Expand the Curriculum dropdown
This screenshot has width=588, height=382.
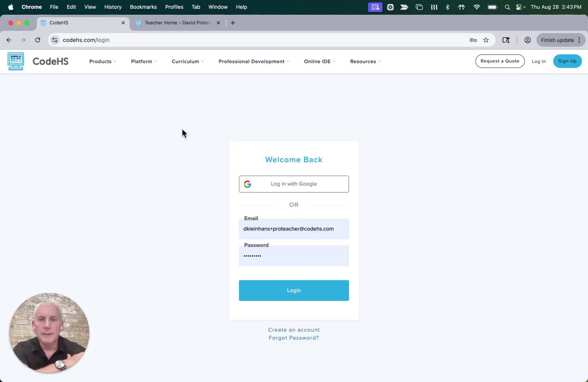coord(188,62)
